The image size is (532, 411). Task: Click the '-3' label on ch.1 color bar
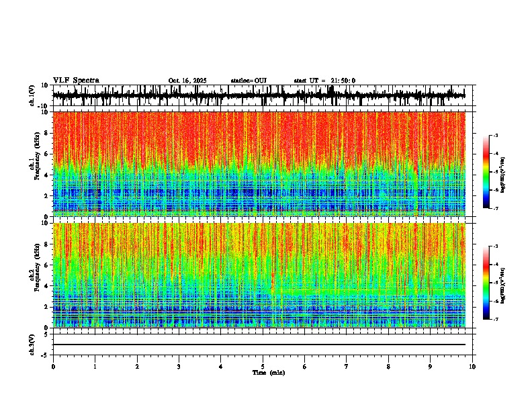coord(496,135)
